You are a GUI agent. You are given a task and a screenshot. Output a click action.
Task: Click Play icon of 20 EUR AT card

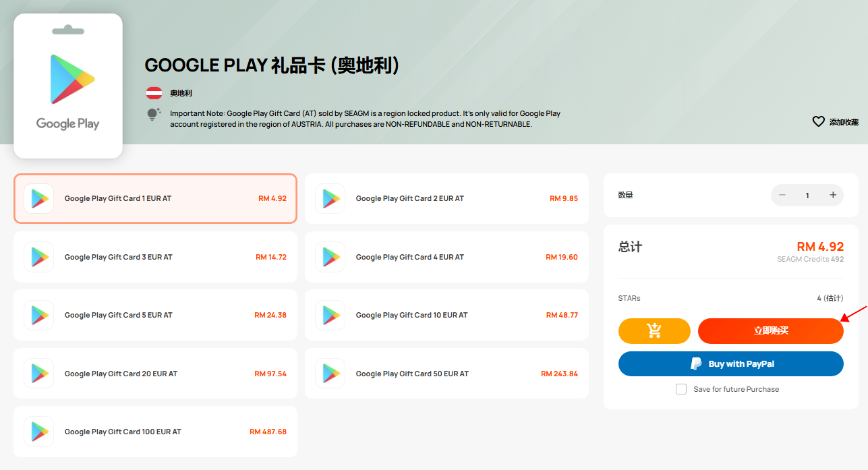39,374
